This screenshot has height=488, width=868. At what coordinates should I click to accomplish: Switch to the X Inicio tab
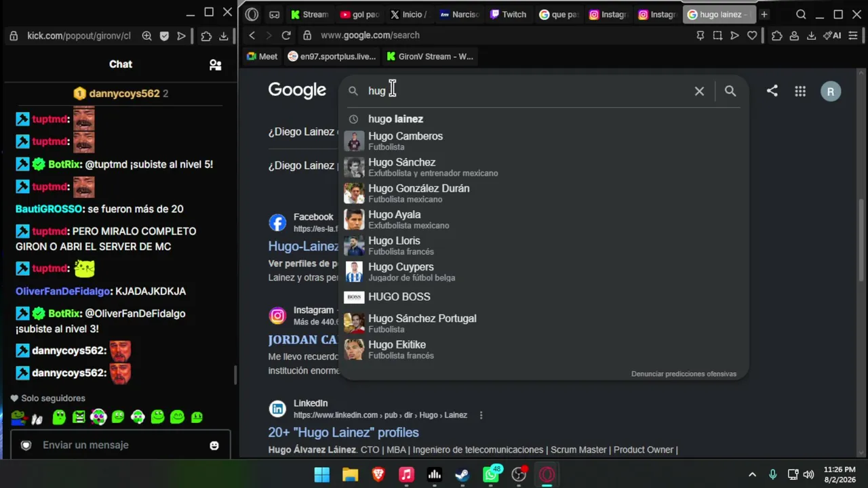pos(409,14)
